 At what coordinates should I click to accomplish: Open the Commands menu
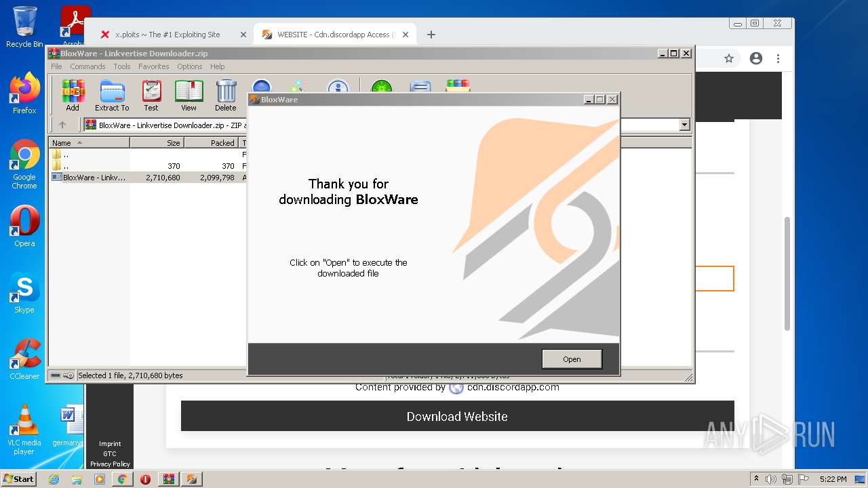pyautogui.click(x=87, y=66)
